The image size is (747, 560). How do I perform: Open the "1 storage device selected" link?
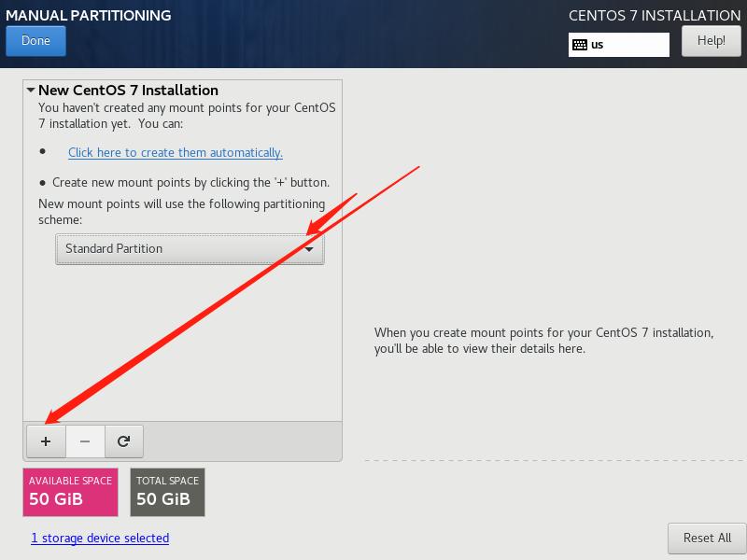pyautogui.click(x=99, y=538)
